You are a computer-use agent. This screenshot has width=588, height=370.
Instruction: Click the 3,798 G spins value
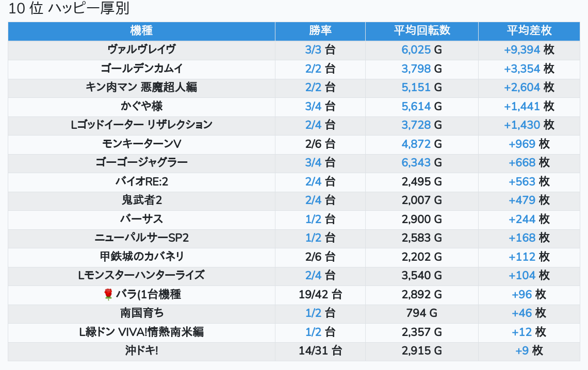tap(422, 69)
